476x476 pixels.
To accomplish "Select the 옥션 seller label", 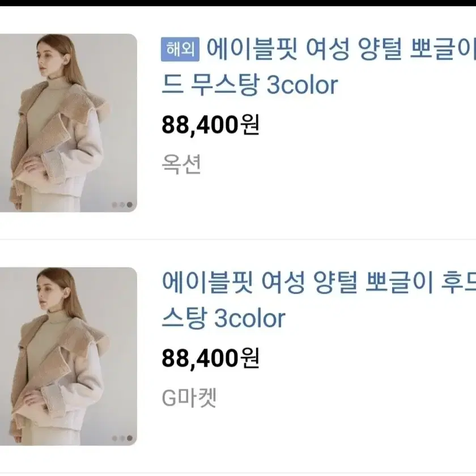I will (181, 164).
